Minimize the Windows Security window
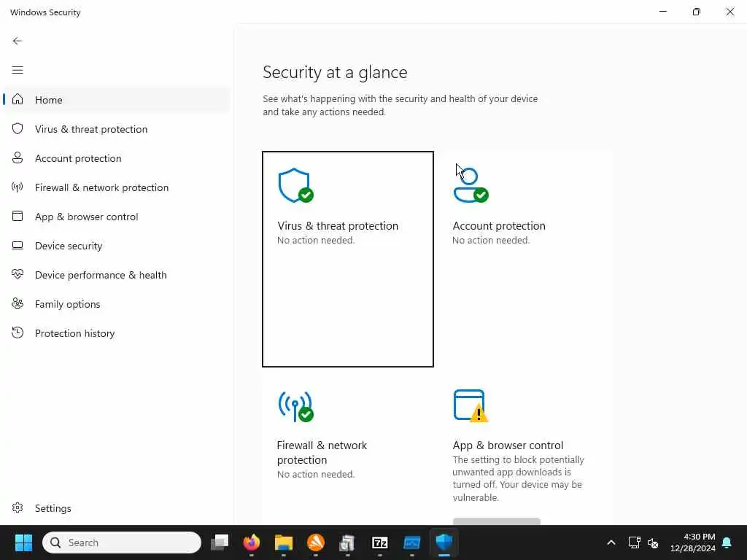This screenshot has height=560, width=747. 662,12
